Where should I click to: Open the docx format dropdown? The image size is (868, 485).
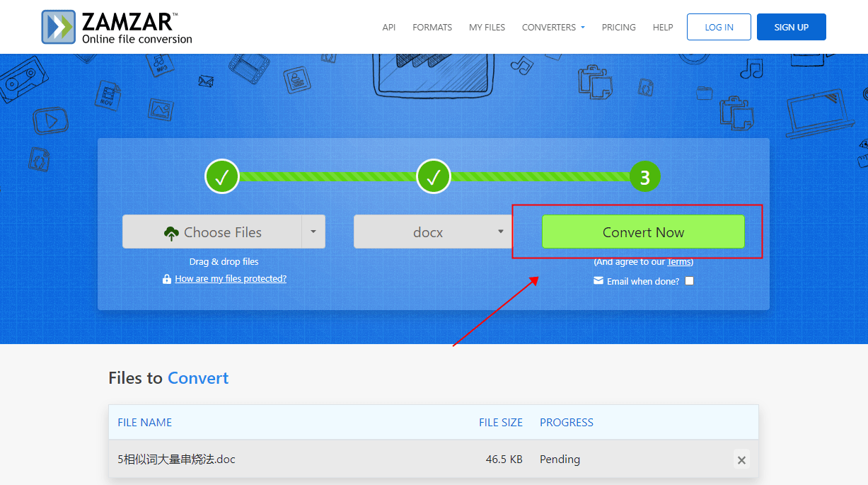coord(434,232)
